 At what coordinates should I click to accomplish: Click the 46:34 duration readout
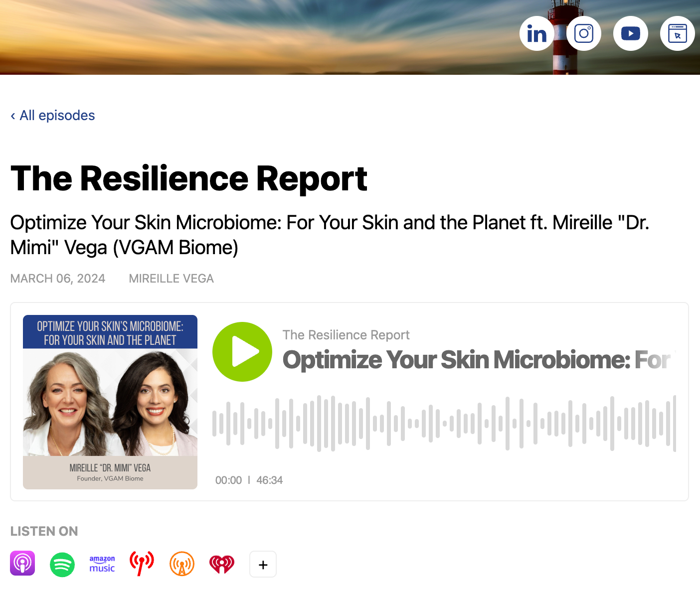[x=269, y=480]
